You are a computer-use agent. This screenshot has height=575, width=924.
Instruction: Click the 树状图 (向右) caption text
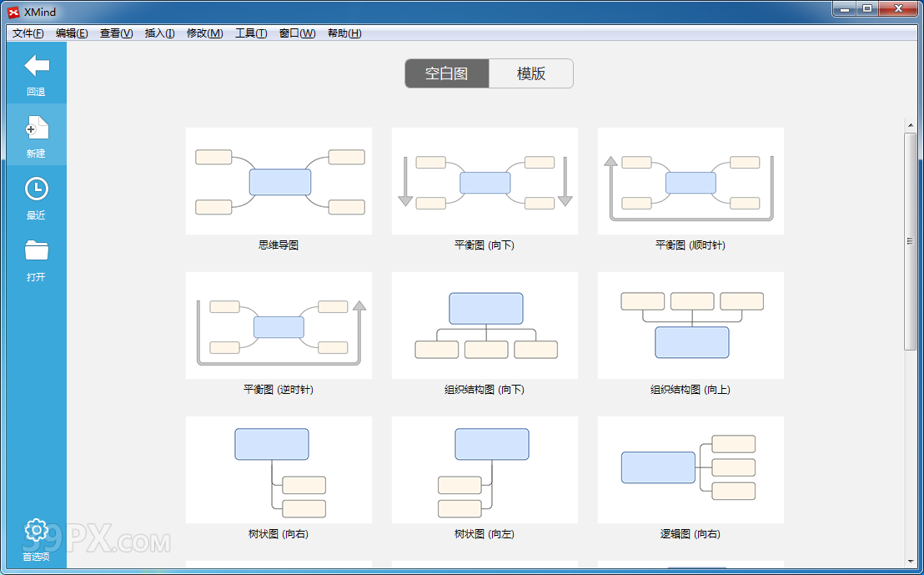point(279,534)
